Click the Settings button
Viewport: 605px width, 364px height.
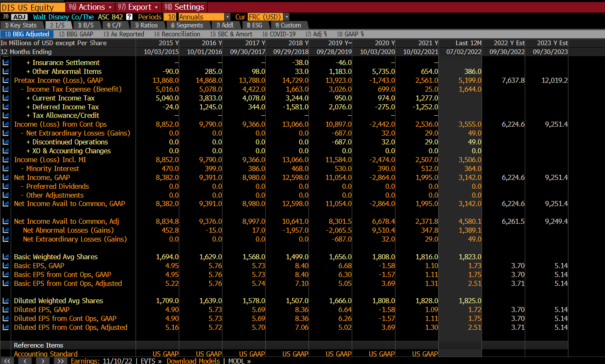(x=185, y=7)
